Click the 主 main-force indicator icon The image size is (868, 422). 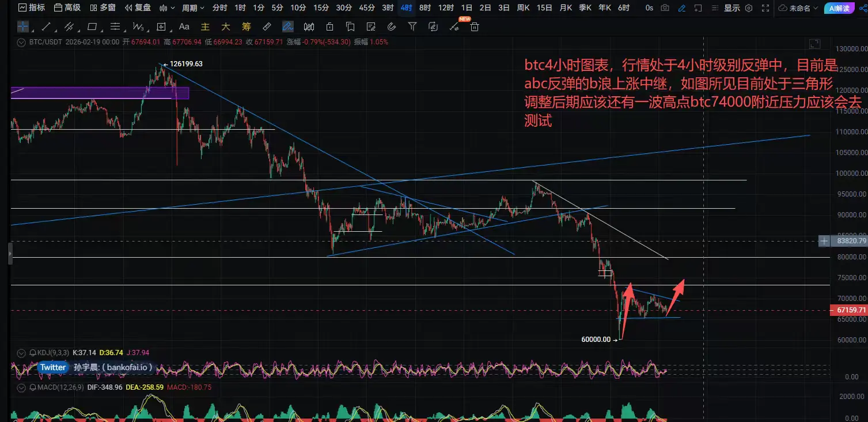(x=205, y=27)
